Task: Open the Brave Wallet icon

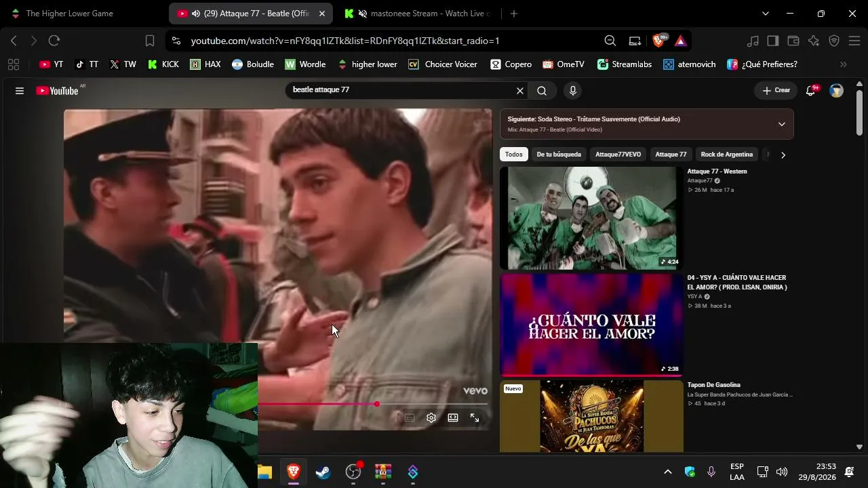Action: tap(793, 41)
